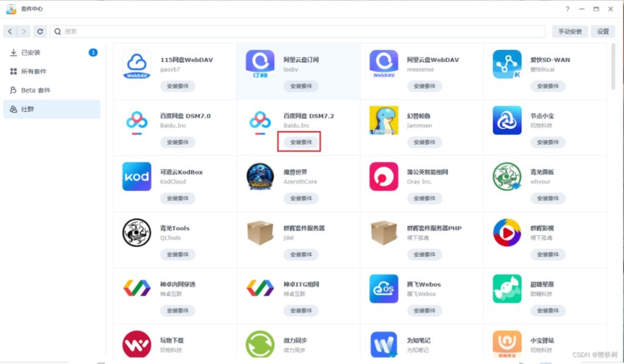Open 设置 at top right
624x364 pixels.
pos(603,32)
